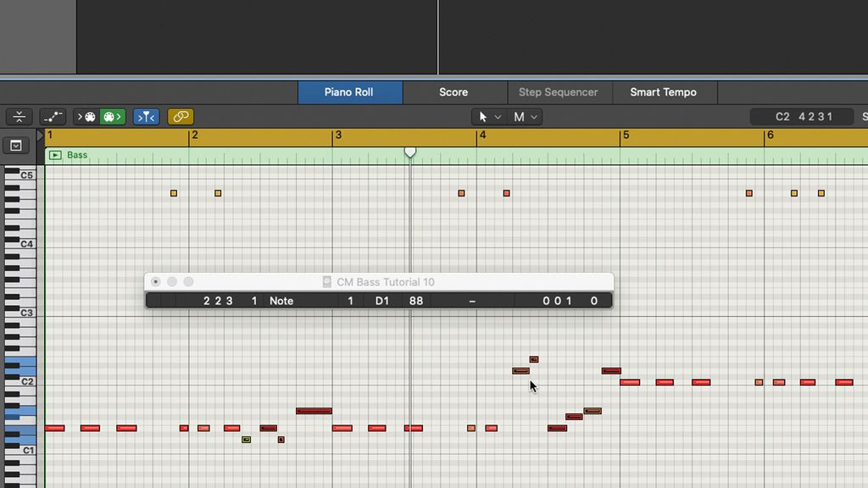The image size is (868, 488).
Task: Switch to the Score tab
Action: 453,92
